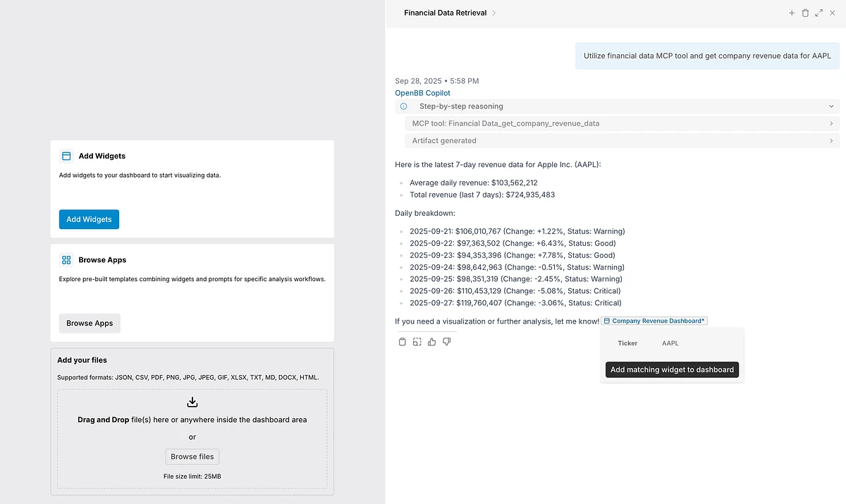Image resolution: width=846 pixels, height=504 pixels.
Task: Click Add matching widget to dashboard
Action: coord(672,369)
